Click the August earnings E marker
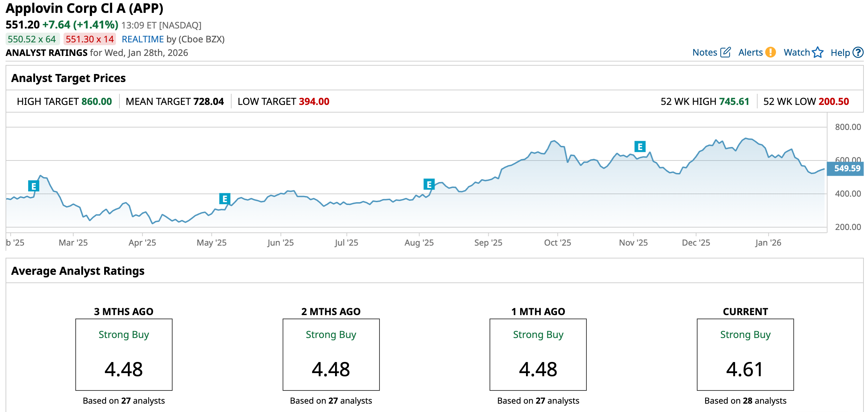This screenshot has width=868, height=412. [429, 184]
